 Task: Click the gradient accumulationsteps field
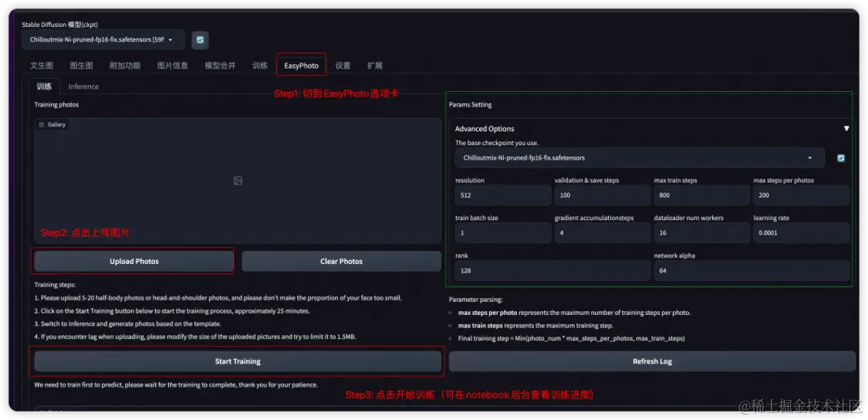603,232
